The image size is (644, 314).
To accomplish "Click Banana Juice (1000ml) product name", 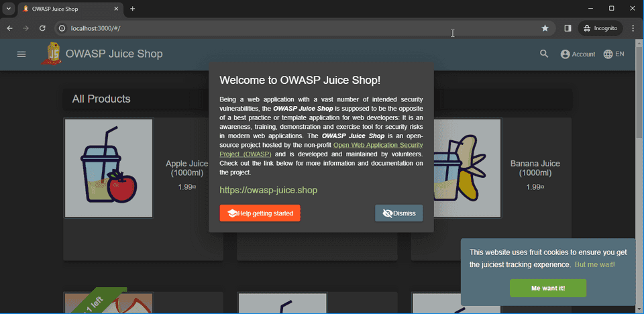I will pos(535,168).
